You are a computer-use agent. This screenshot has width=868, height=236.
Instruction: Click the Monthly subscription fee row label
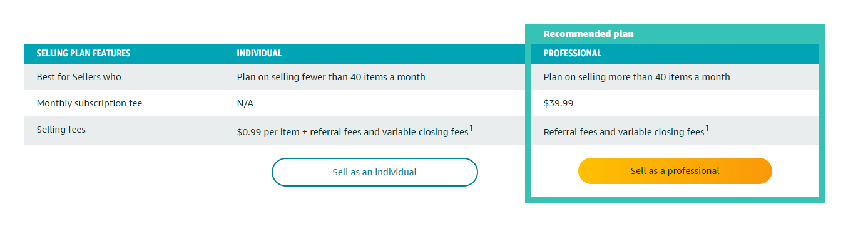[x=93, y=103]
